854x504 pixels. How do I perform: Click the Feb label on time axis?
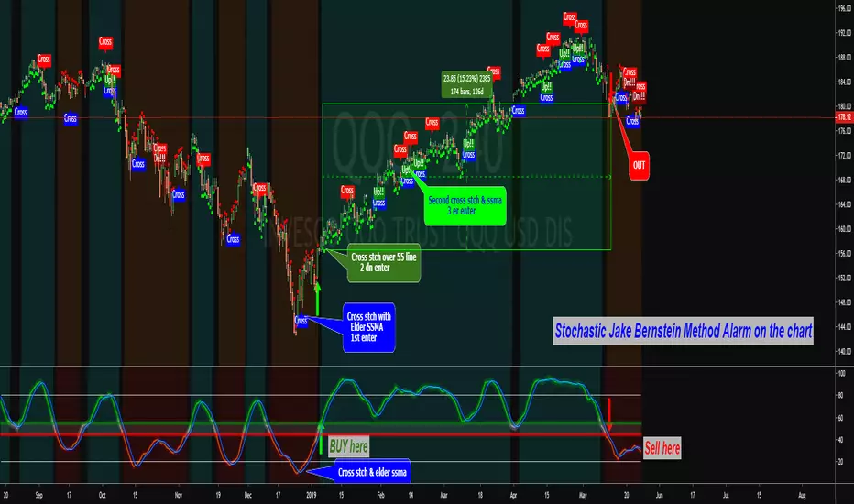pos(380,495)
